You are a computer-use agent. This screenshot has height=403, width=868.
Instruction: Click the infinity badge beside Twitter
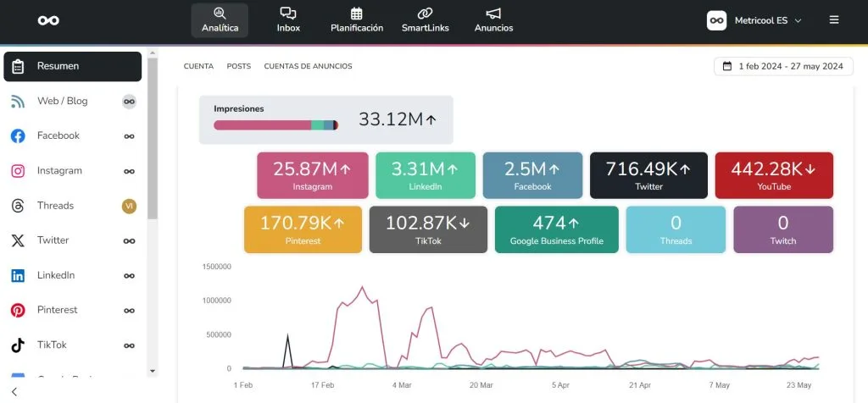click(x=129, y=241)
